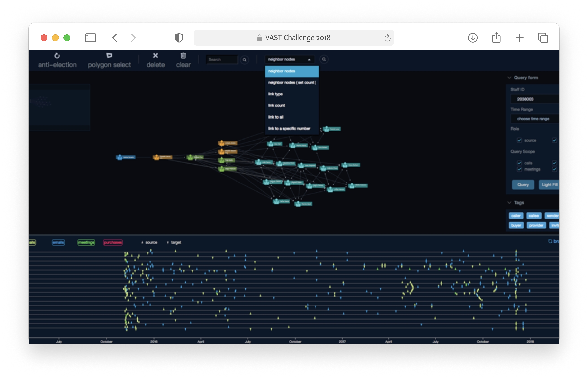
Task: Toggle the source role checkbox
Action: [519, 140]
